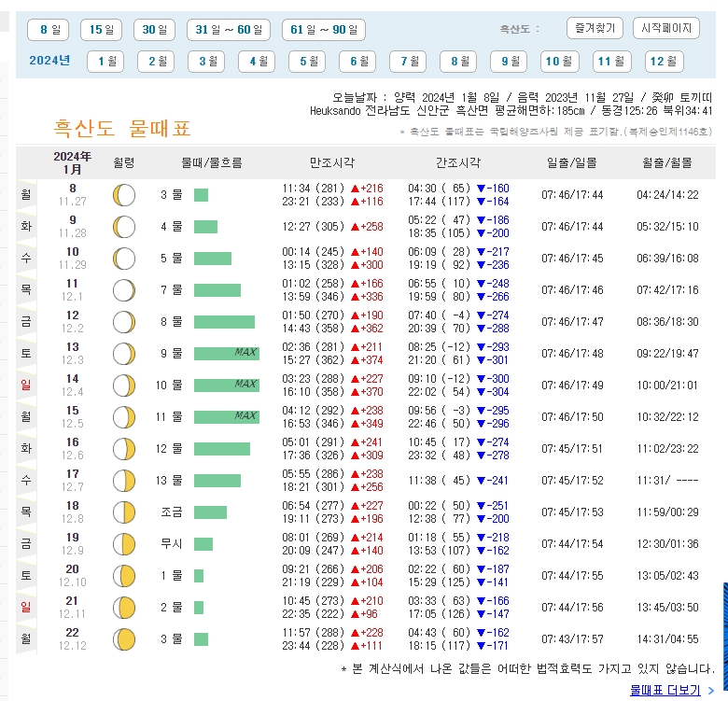Click the moon phase icon for January 8

[x=124, y=195]
